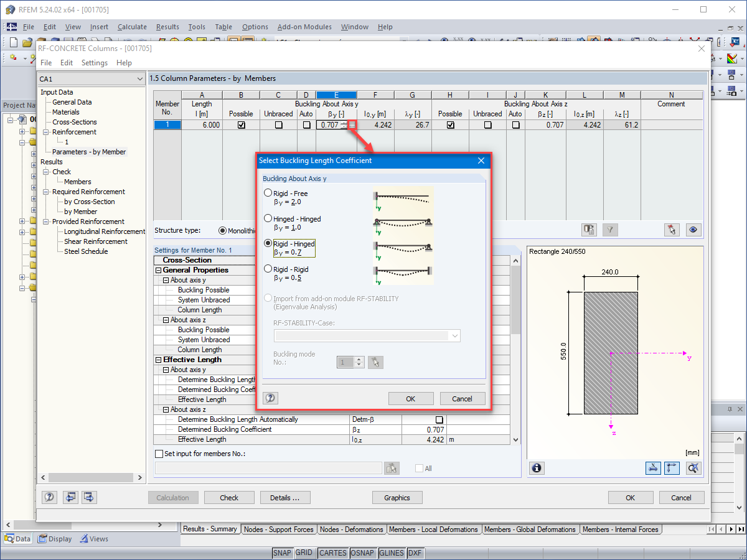Click the eye visibility icon in the toolbar row
747x560 pixels.
pyautogui.click(x=693, y=230)
